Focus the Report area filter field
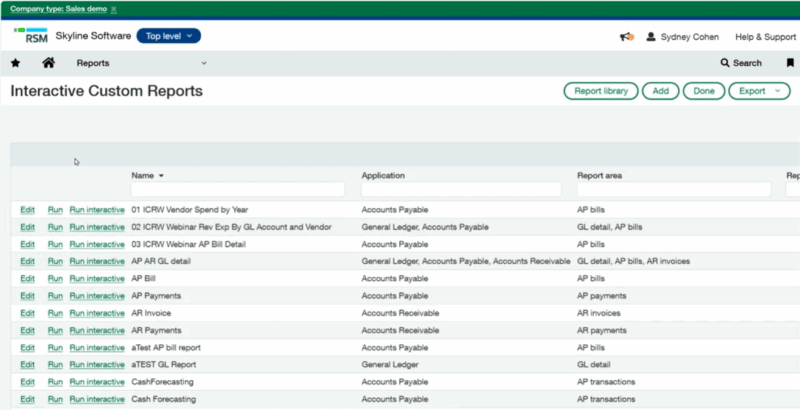800x410 pixels. tap(673, 190)
